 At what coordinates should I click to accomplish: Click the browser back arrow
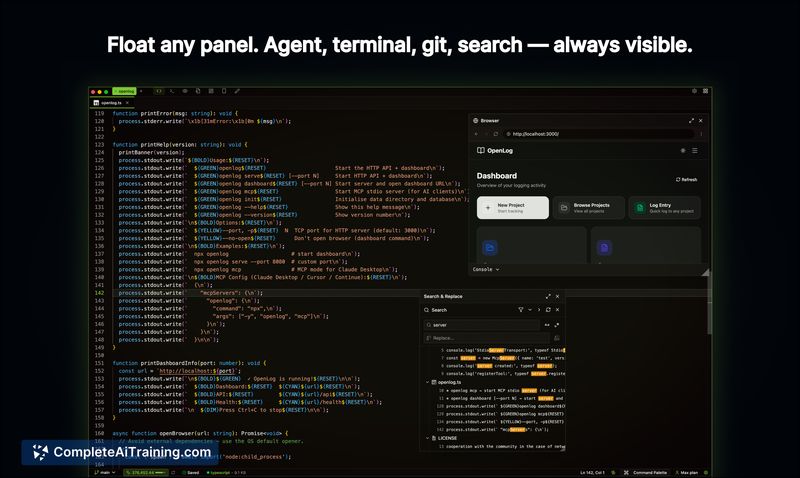(478, 133)
